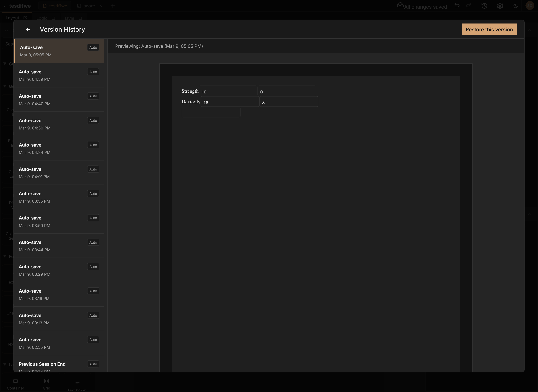Open version history via the clock icon
Viewport: 538px width, 392px height.
pos(484,5)
